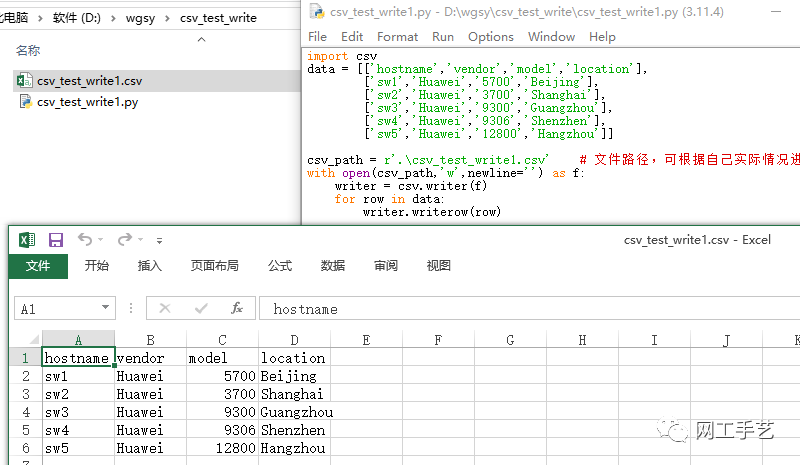Click cell B1 containing vendor
The image size is (800, 465).
[151, 358]
